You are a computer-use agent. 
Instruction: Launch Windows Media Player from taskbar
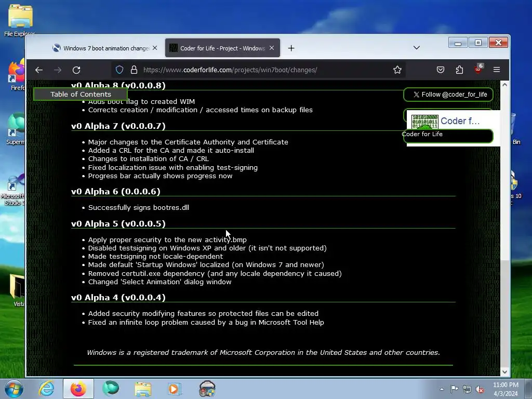[175, 389]
